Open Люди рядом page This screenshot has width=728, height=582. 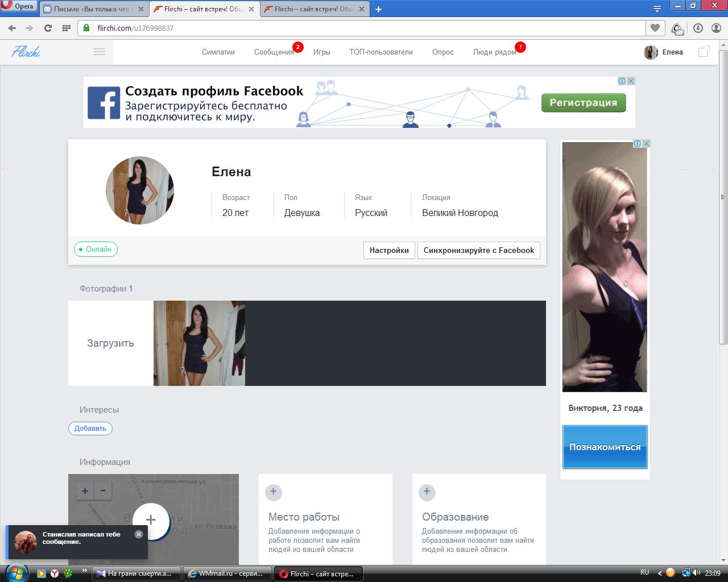494,52
